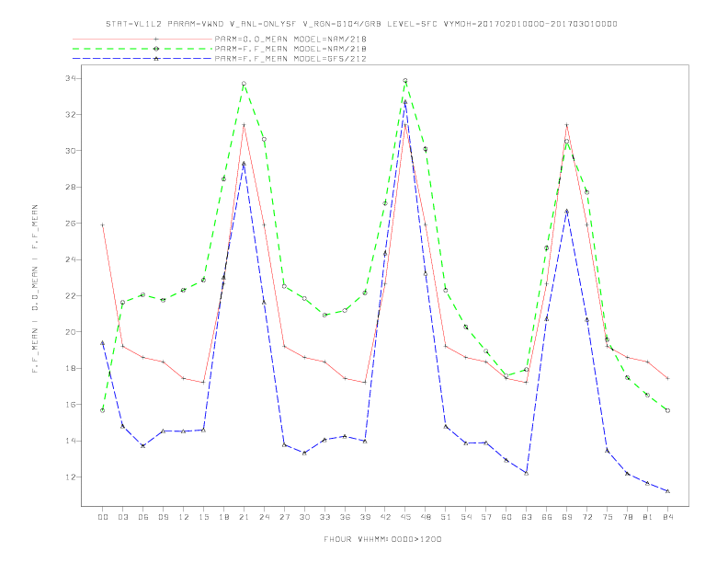
Task: Click blue triangle marker at hour 84
Action: [667, 491]
